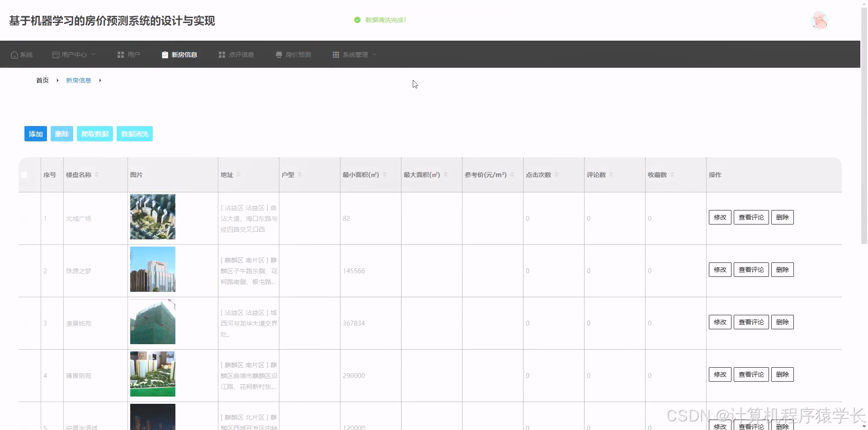Check the checkbox for row 珠源之梦
This screenshot has height=430, width=868.
point(24,271)
